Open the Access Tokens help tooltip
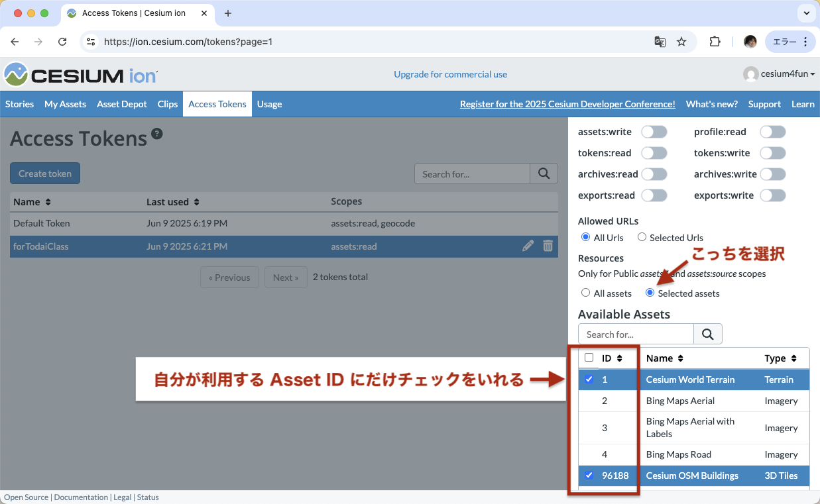The image size is (820, 504). click(x=157, y=133)
